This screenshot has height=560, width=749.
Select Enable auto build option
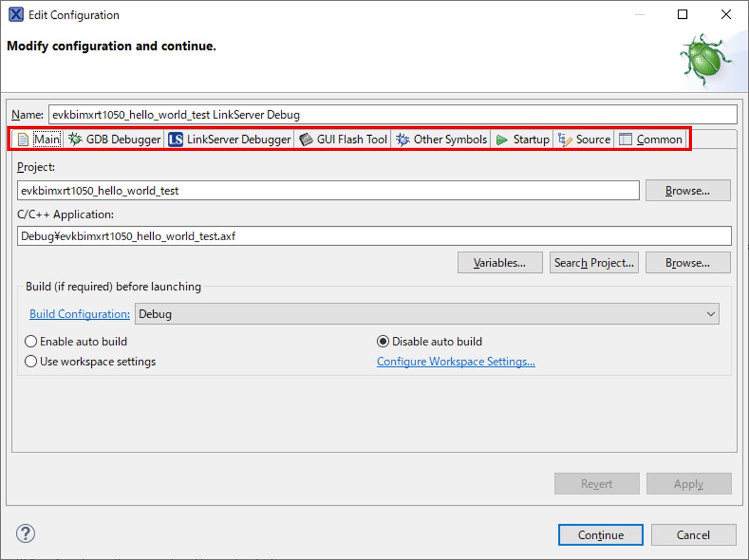(x=31, y=342)
